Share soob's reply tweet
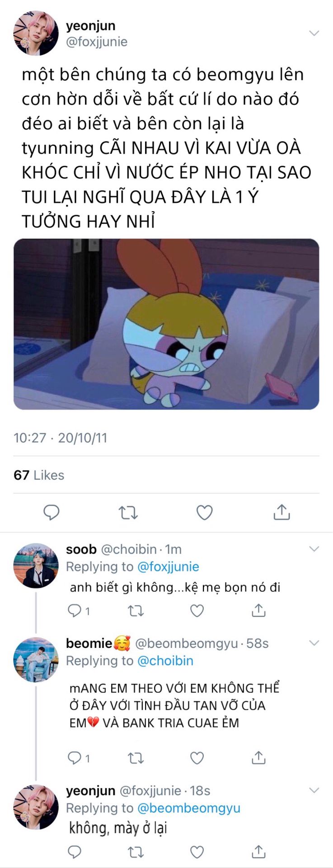The width and height of the screenshot is (333, 868). point(258,611)
